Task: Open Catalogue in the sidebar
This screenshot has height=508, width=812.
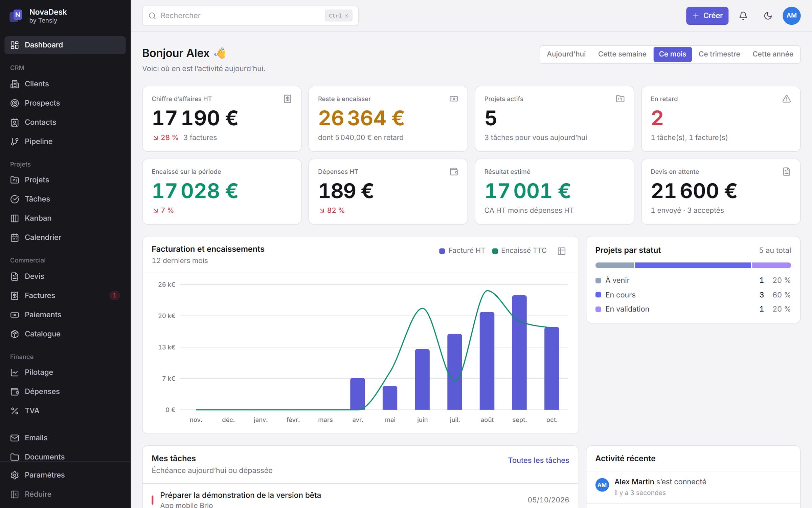Action: [x=65, y=334]
